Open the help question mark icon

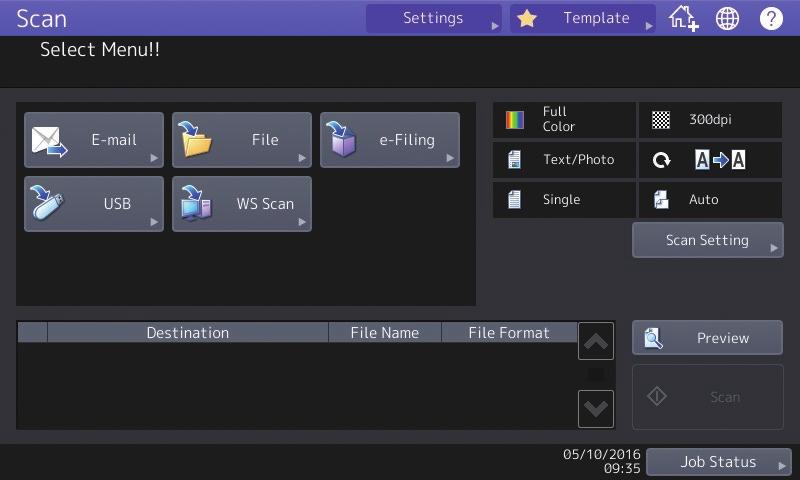pos(771,19)
